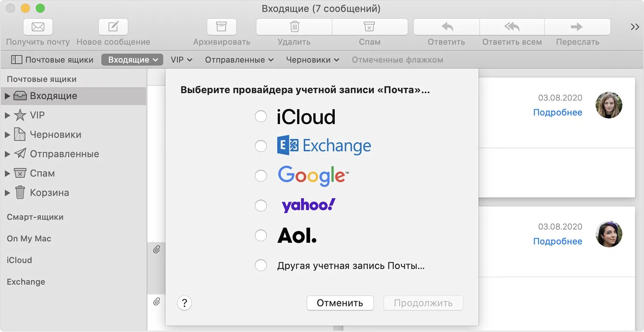
Task: Select the iCloud radio button
Action: 261,116
